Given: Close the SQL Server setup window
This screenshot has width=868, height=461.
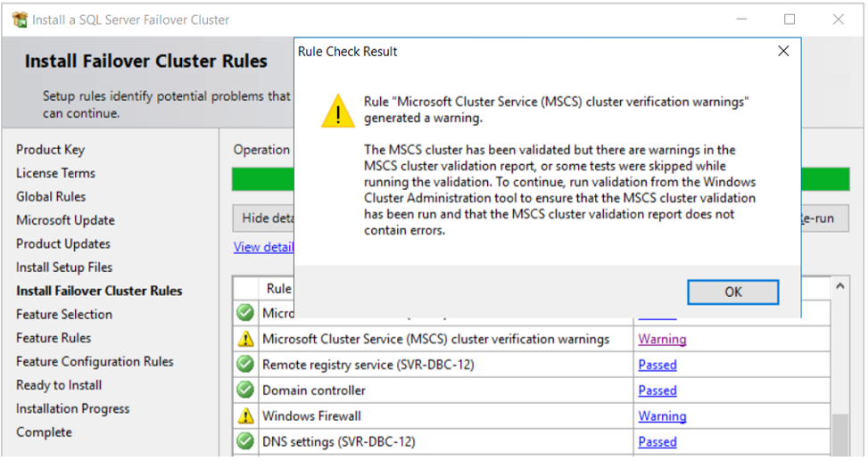Looking at the screenshot, I should [x=838, y=20].
